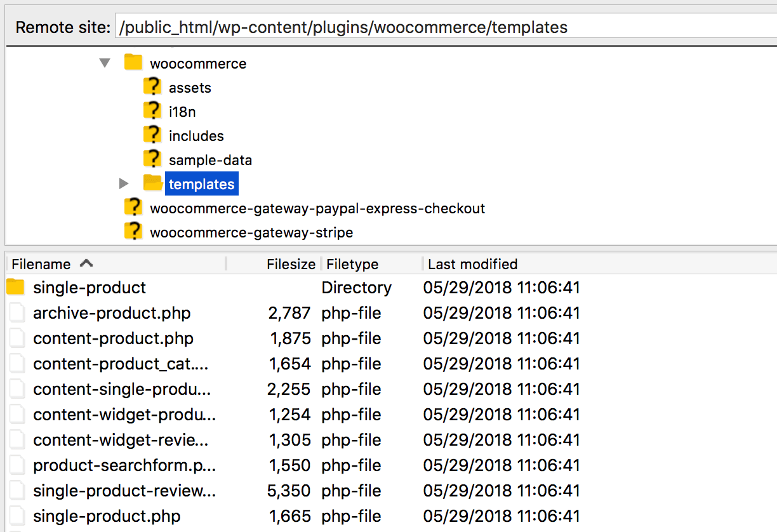The image size is (777, 532).
Task: Select the includes tree item
Action: (196, 136)
